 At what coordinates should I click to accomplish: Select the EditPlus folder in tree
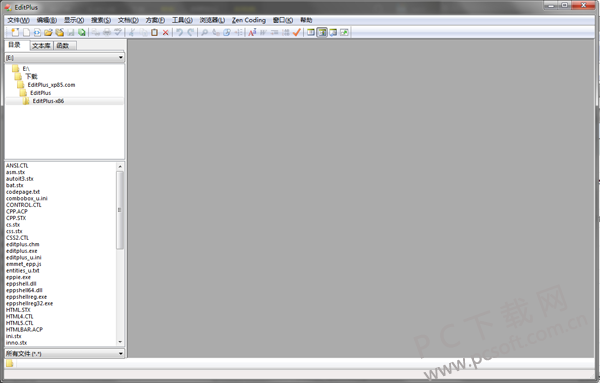click(x=41, y=93)
